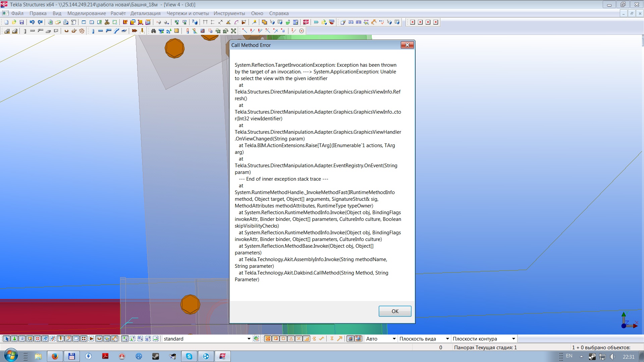Open the Моделирование menu
Image resolution: width=644 pixels, height=362 pixels.
pyautogui.click(x=87, y=13)
